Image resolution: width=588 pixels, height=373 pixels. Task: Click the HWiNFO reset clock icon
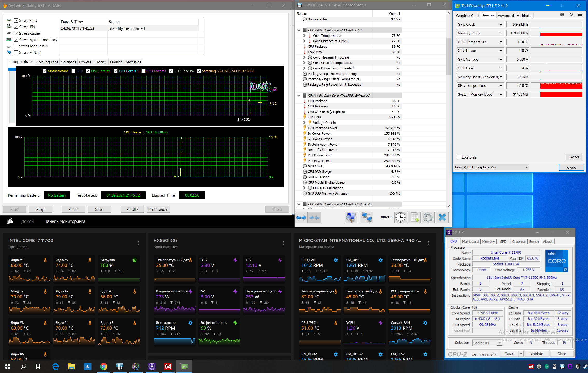coord(400,217)
